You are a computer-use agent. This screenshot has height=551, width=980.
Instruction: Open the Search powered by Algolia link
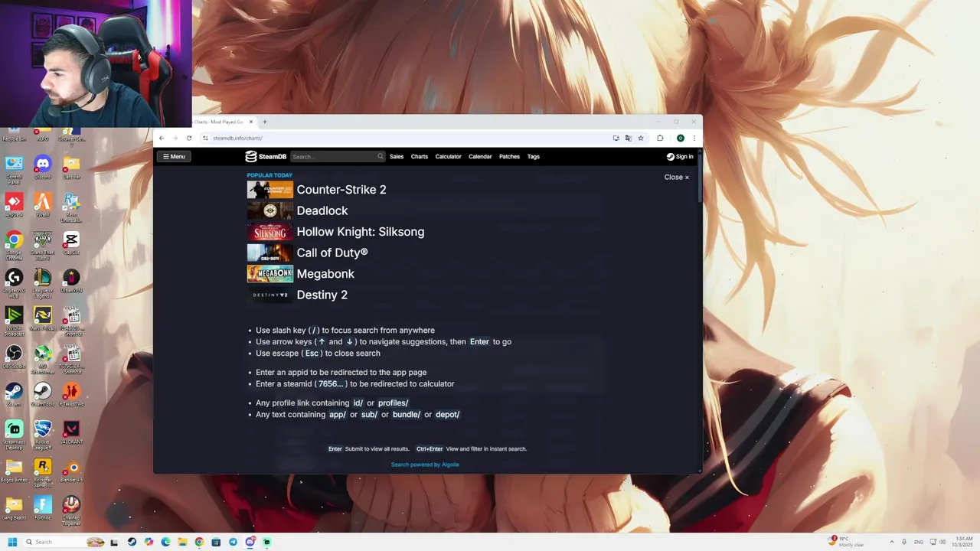point(425,465)
